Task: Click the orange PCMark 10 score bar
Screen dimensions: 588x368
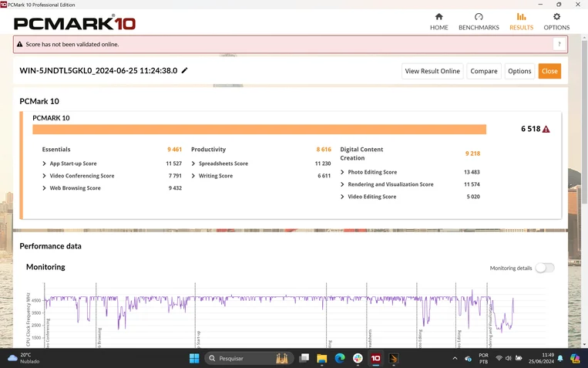Action: [x=259, y=129]
